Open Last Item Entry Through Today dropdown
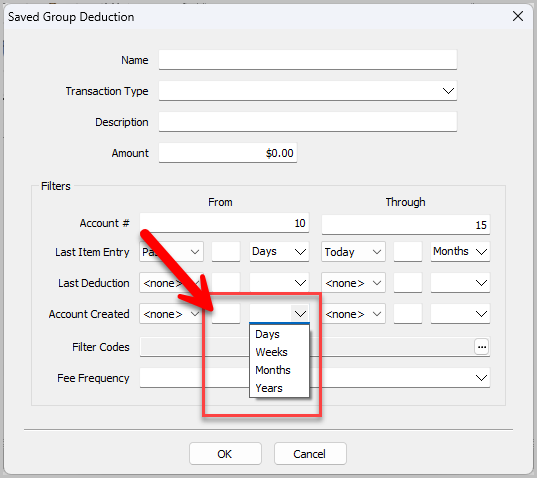Screen dimensions: 537x478 (353, 252)
